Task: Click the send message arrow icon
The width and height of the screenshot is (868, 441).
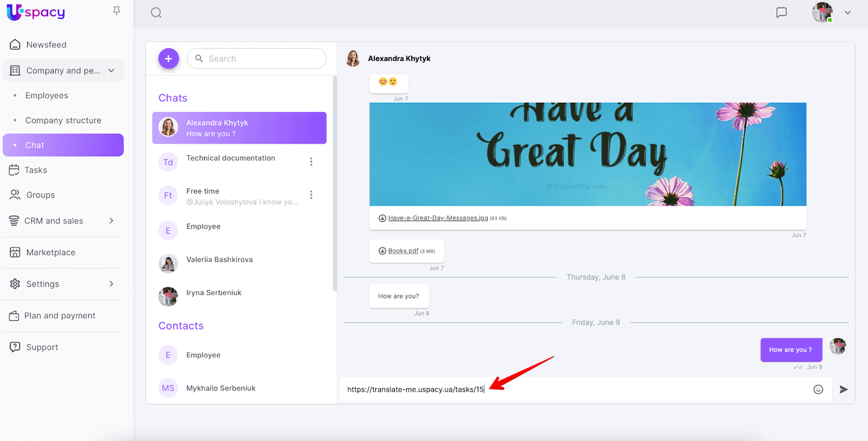Action: point(844,389)
